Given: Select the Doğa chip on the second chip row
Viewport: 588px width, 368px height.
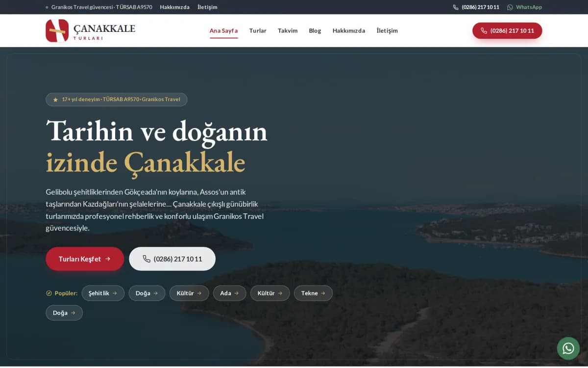Looking at the screenshot, I should [x=64, y=313].
